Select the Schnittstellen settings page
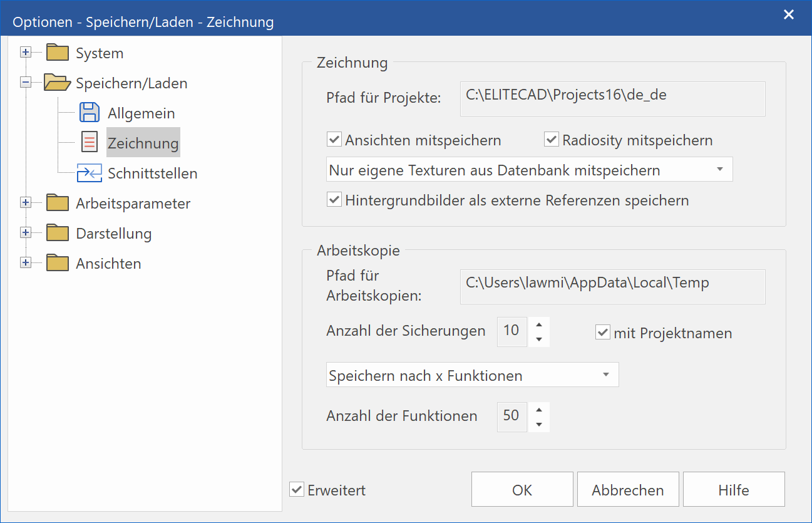812x523 pixels. click(153, 173)
